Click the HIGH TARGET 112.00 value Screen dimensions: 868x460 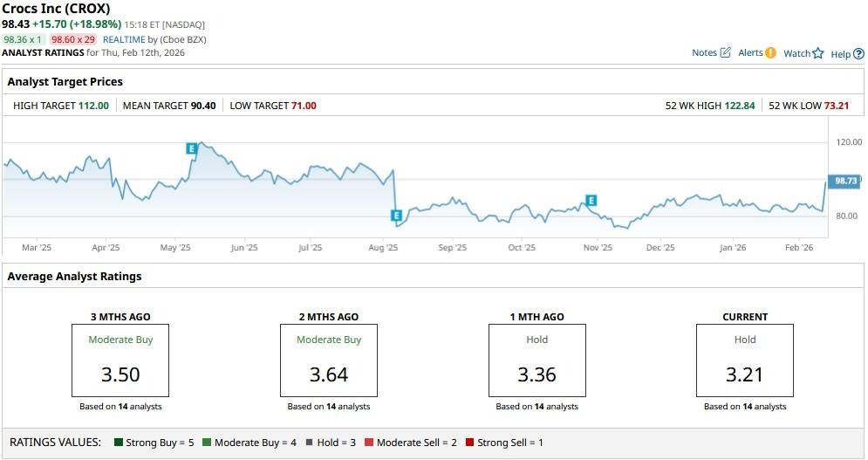[93, 106]
